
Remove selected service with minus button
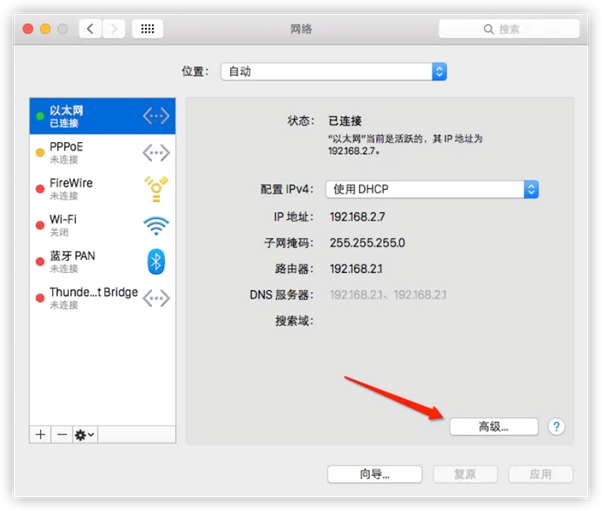tap(61, 435)
